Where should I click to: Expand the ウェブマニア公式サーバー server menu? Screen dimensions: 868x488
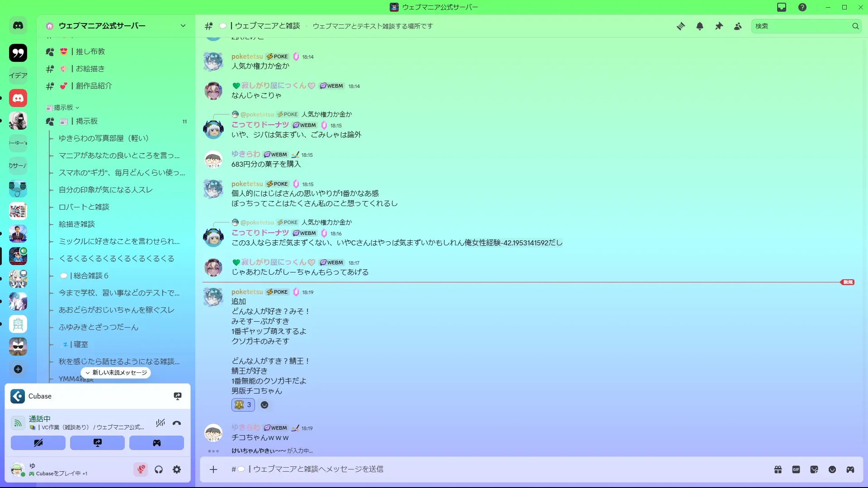116,26
